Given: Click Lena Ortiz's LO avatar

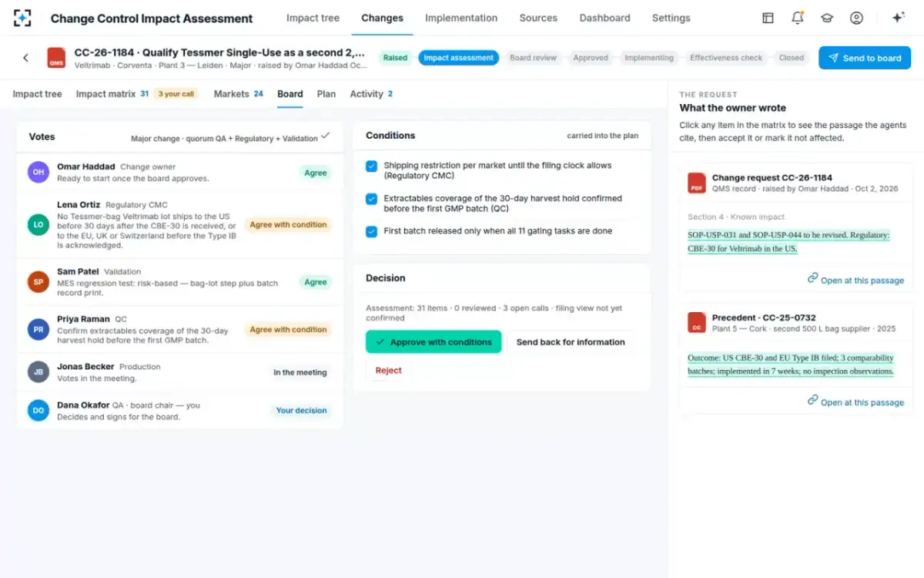Looking at the screenshot, I should (x=38, y=225).
